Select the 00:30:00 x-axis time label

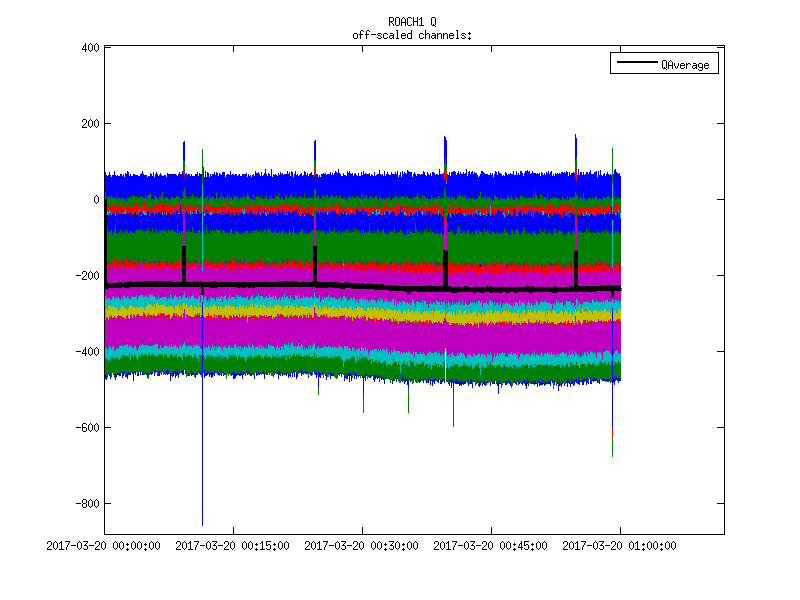coord(362,546)
